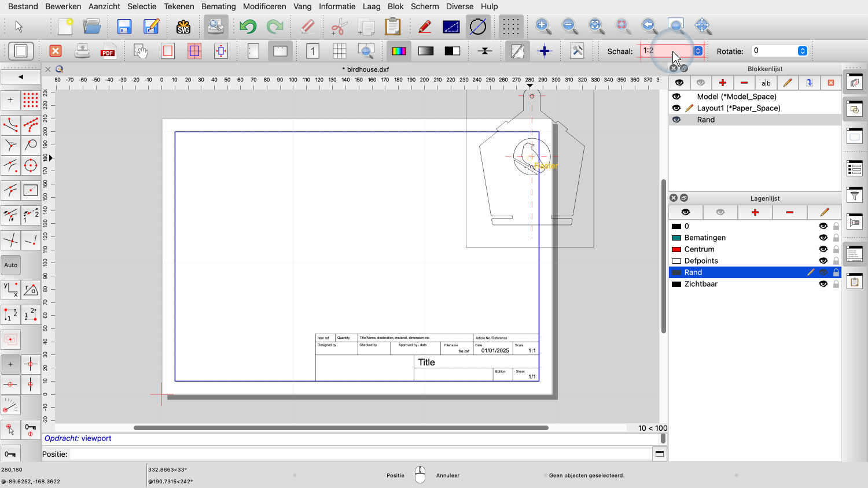Viewport: 868px width, 488px height.
Task: Toggle the dotted grid display icon
Action: click(510, 27)
